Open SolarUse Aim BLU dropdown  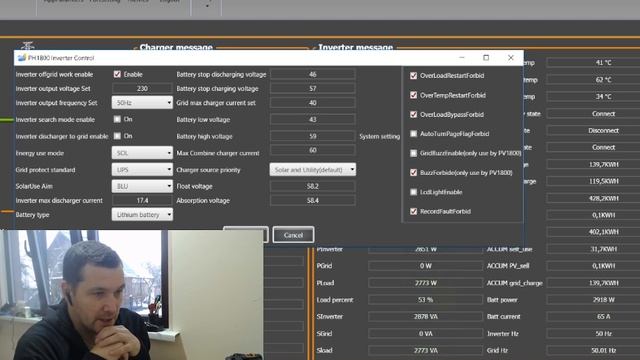(x=142, y=186)
